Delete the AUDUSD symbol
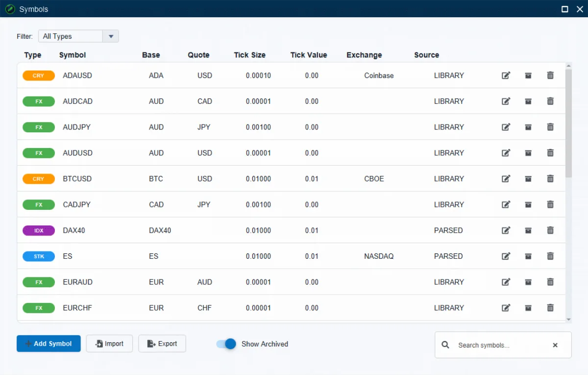This screenshot has width=588, height=375. [550, 153]
